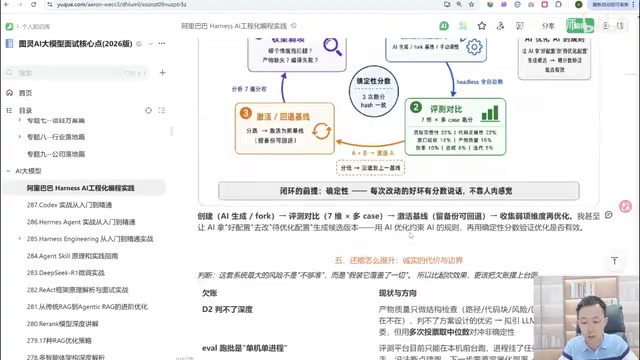Screen dimensions: 640x360
Task: Open 287.Codex 实战从入门到精通
Action: point(69,205)
